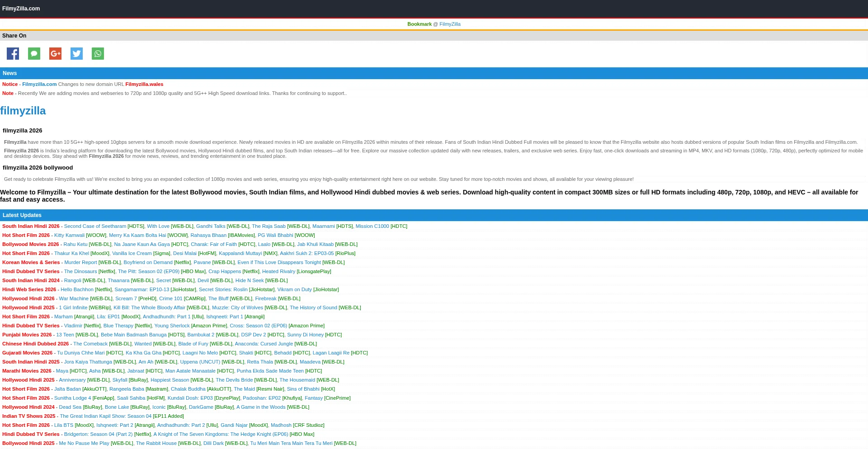Open Sunitha Lodge 4 link

pos(72,398)
